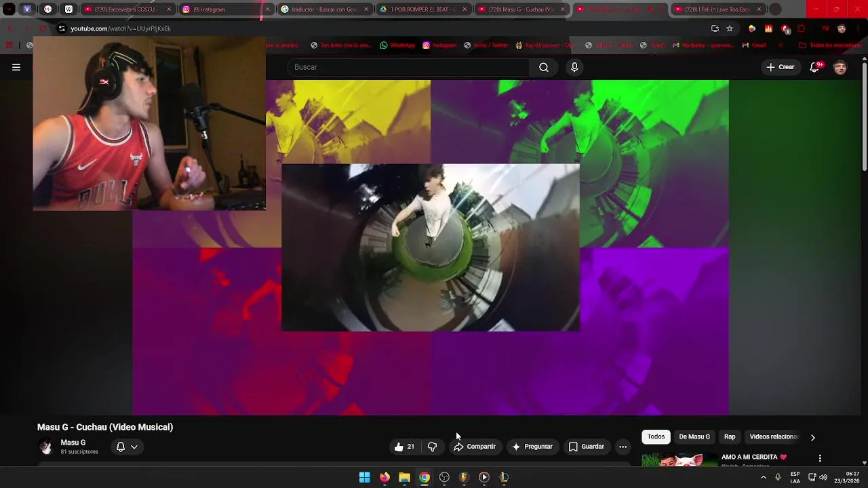Open Chrome profile avatar in toolbar
The image size is (868, 488).
842,28
